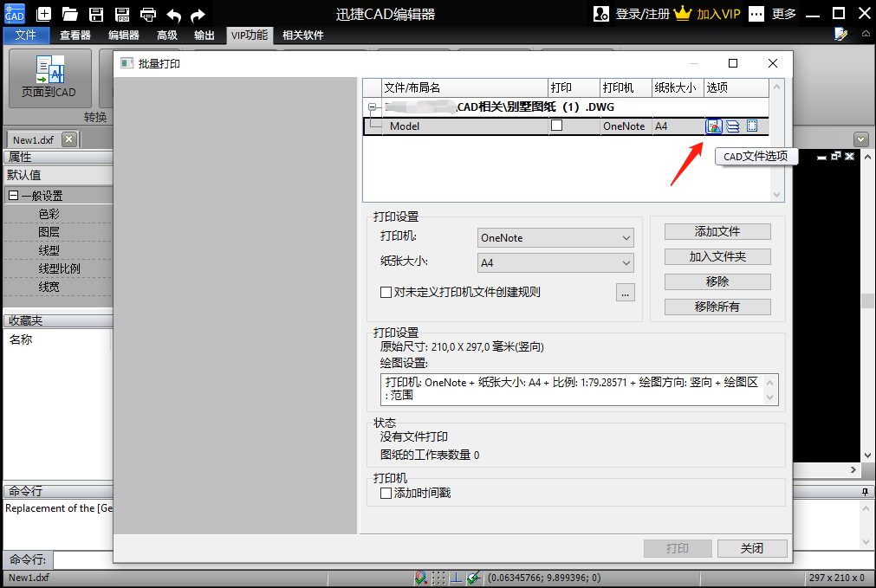Image resolution: width=876 pixels, height=588 pixels.
Task: Click the 添加文件 button
Action: 717,231
